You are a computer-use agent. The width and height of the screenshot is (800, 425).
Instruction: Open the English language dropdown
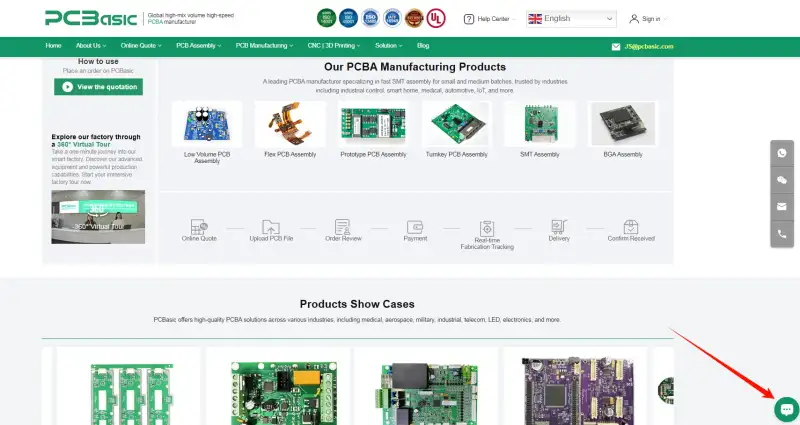click(x=571, y=18)
